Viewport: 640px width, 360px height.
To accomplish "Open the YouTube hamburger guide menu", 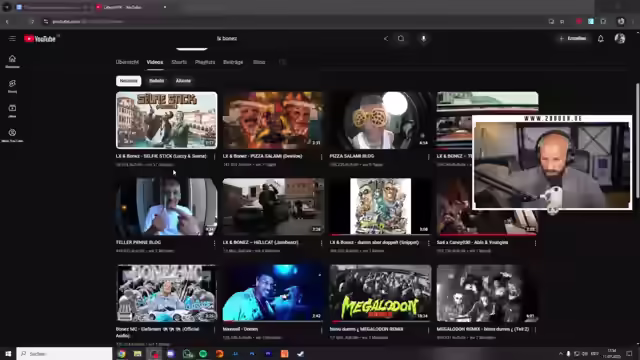I will (12, 38).
